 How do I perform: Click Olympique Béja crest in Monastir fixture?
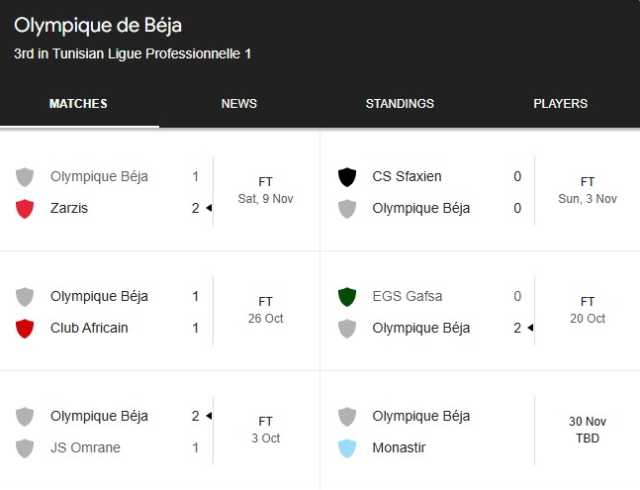tap(347, 416)
